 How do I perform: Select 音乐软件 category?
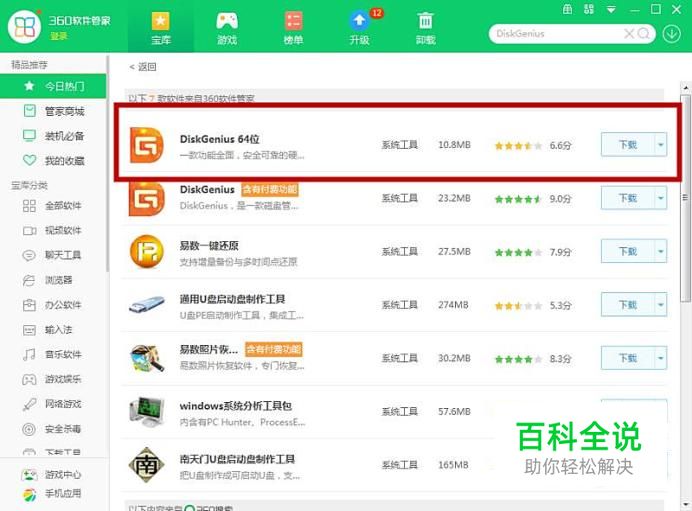coord(53,354)
